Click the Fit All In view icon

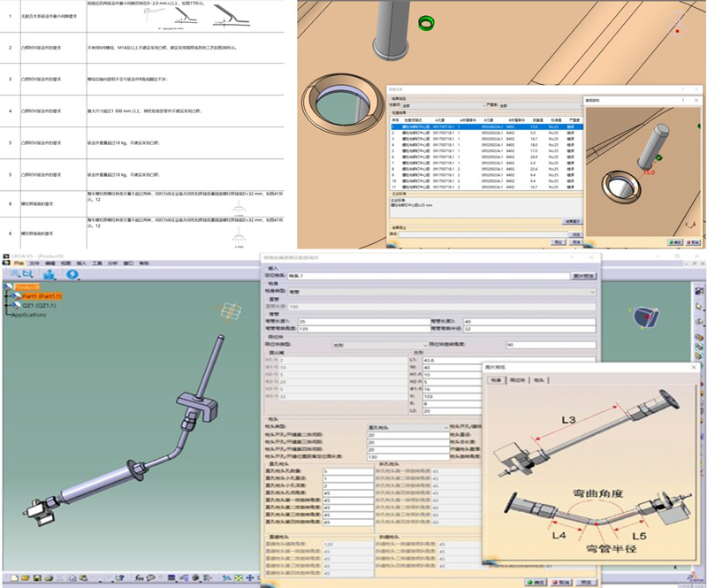point(238,578)
